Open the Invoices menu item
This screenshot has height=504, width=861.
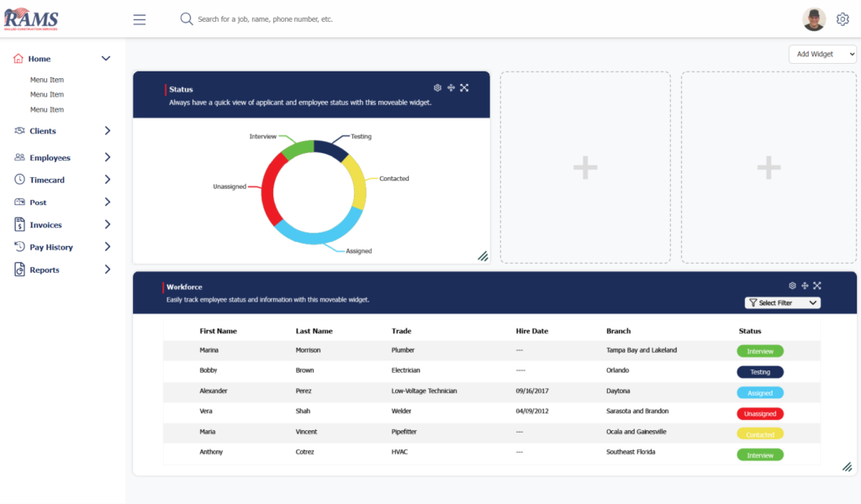(45, 225)
